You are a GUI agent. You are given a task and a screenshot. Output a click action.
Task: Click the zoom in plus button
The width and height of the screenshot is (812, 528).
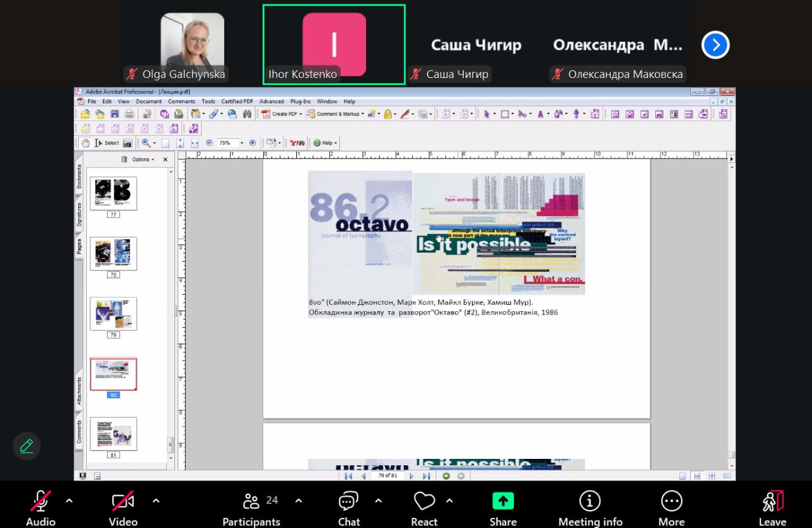[x=252, y=143]
